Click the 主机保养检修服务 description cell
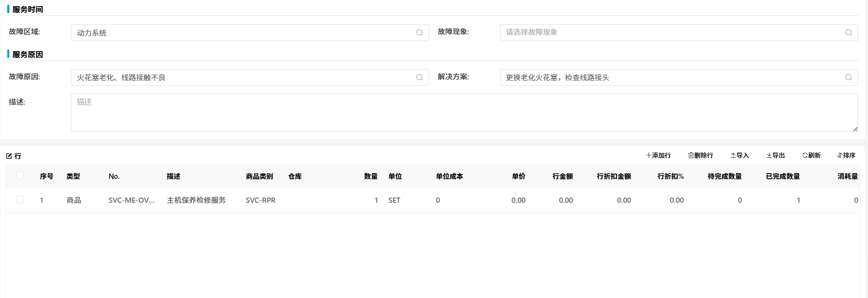 click(196, 200)
